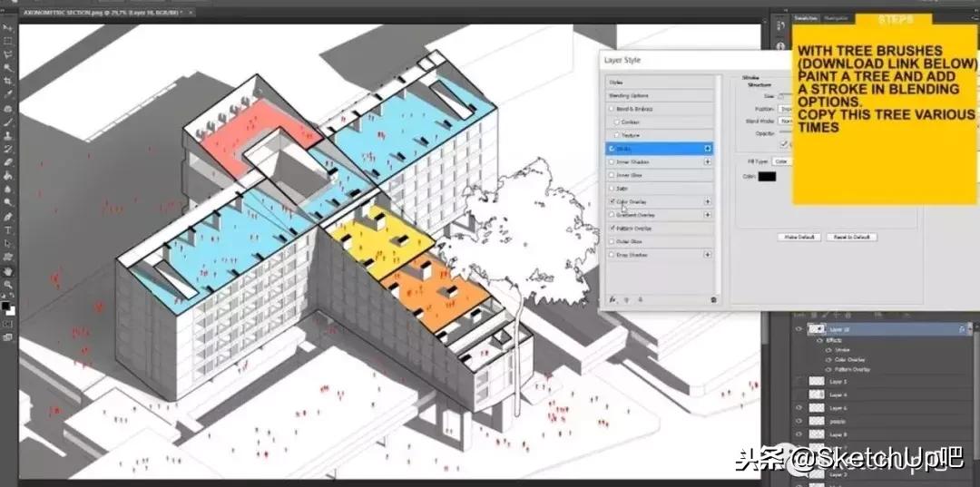Select the Eraser tool
The image size is (980, 487).
point(8,162)
